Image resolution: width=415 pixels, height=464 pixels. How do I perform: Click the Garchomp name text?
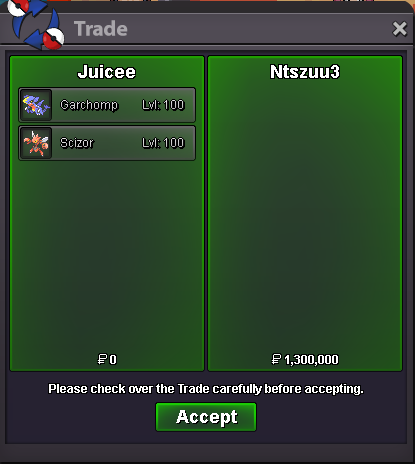[89, 105]
